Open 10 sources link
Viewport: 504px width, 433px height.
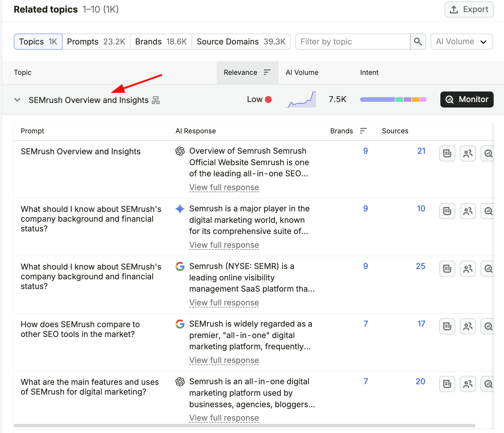421,208
